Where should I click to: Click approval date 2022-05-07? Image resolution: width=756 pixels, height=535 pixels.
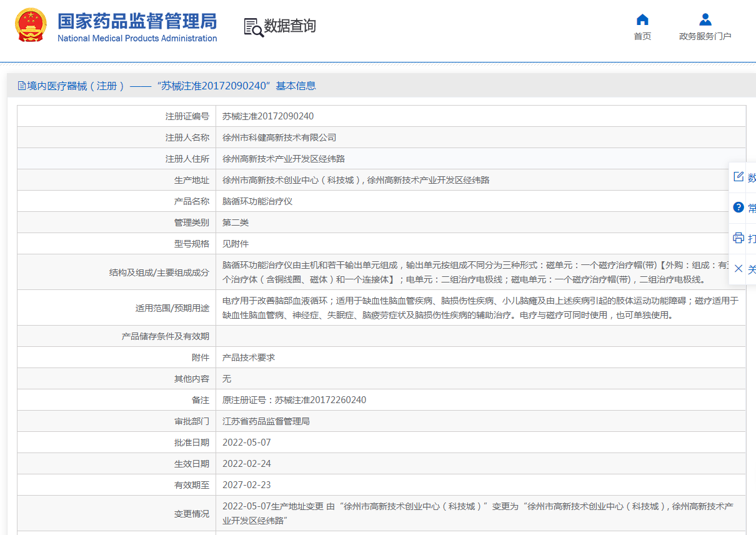tap(247, 442)
